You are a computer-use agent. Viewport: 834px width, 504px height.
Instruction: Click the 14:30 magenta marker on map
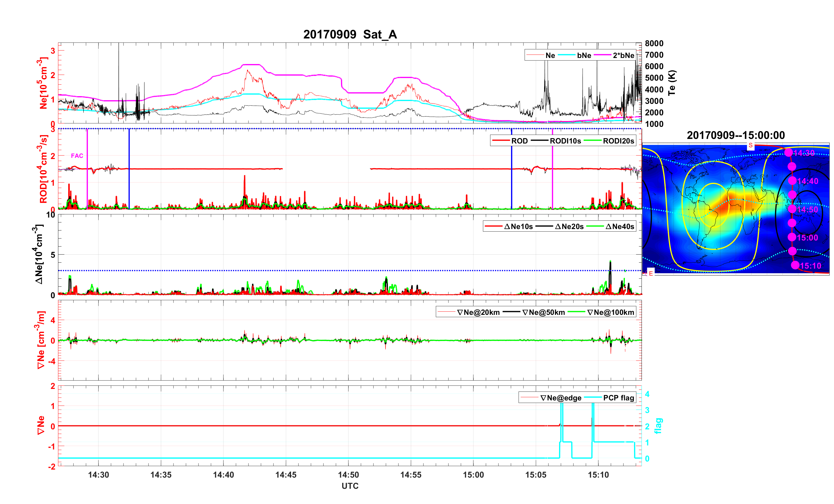pos(789,153)
